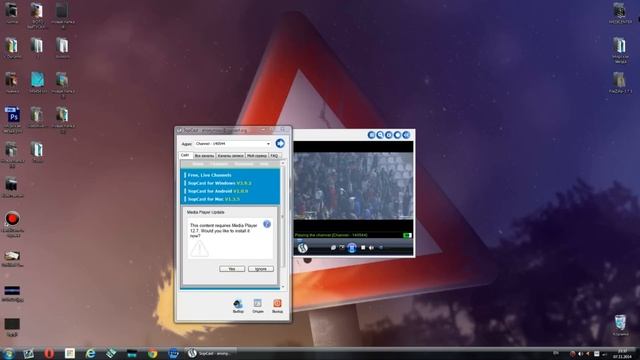Follow the SopCast for Mac link

213,199
